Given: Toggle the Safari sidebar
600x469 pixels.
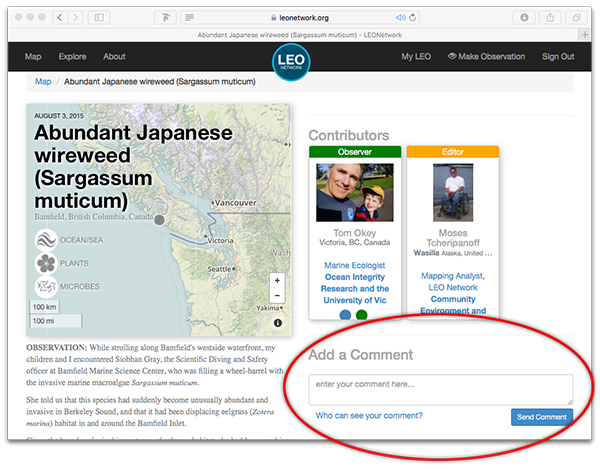Looking at the screenshot, I should (99, 17).
